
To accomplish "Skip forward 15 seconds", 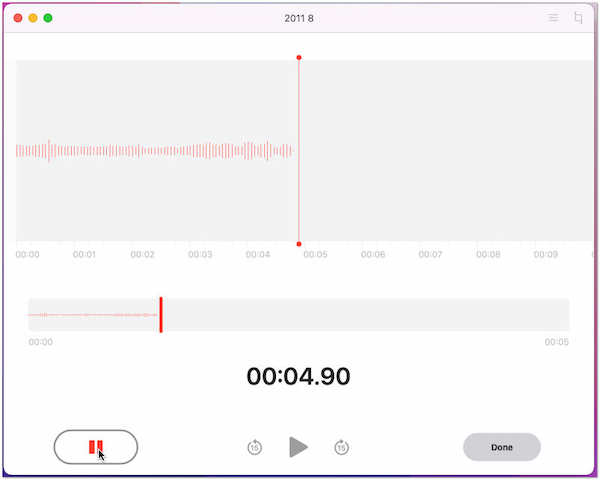I will pyautogui.click(x=341, y=447).
